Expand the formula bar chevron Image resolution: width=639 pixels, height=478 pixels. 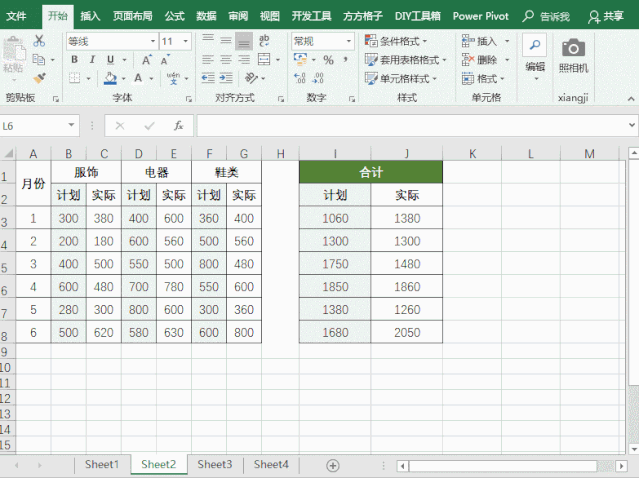click(632, 125)
